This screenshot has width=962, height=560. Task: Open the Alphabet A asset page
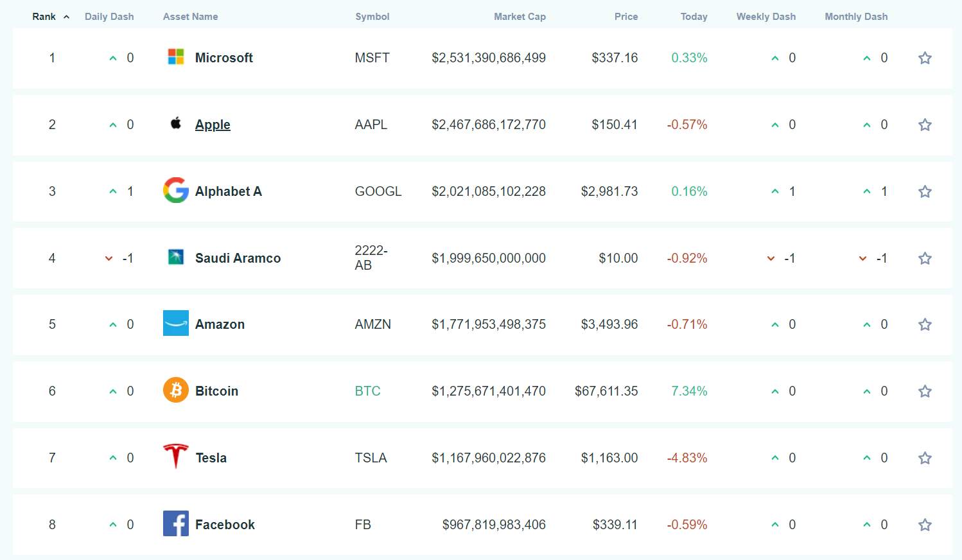point(229,191)
